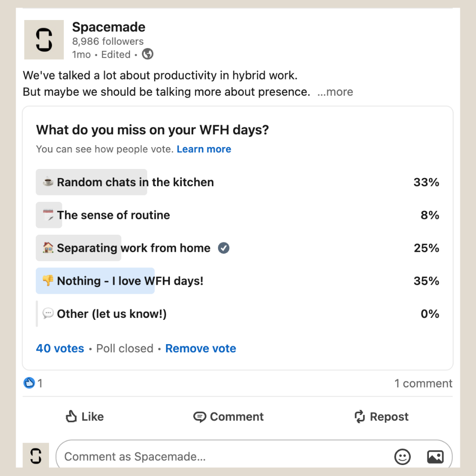Vote for The sense of routine

point(113,215)
